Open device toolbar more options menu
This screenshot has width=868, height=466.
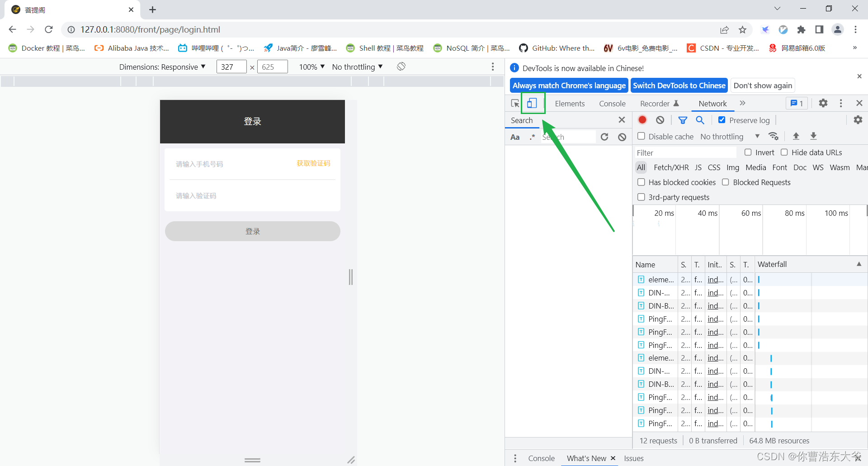point(493,67)
